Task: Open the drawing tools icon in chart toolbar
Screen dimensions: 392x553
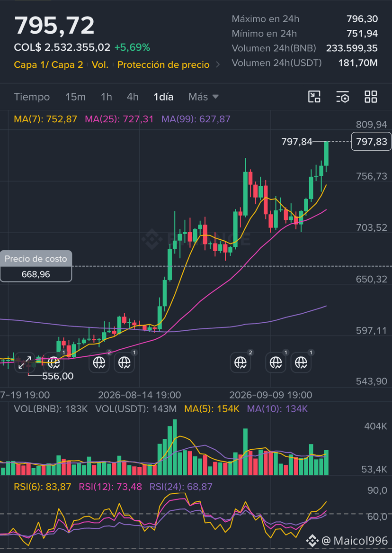Action: [x=314, y=97]
